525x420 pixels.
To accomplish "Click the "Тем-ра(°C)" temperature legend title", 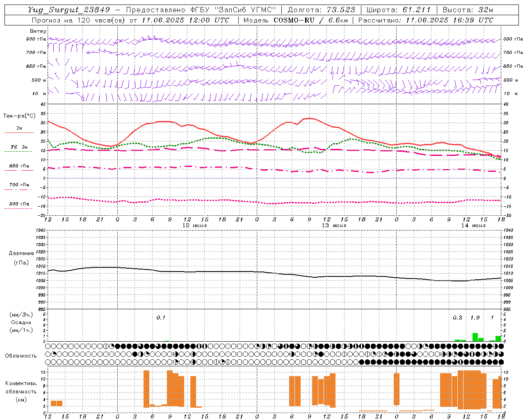I will (x=19, y=116).
